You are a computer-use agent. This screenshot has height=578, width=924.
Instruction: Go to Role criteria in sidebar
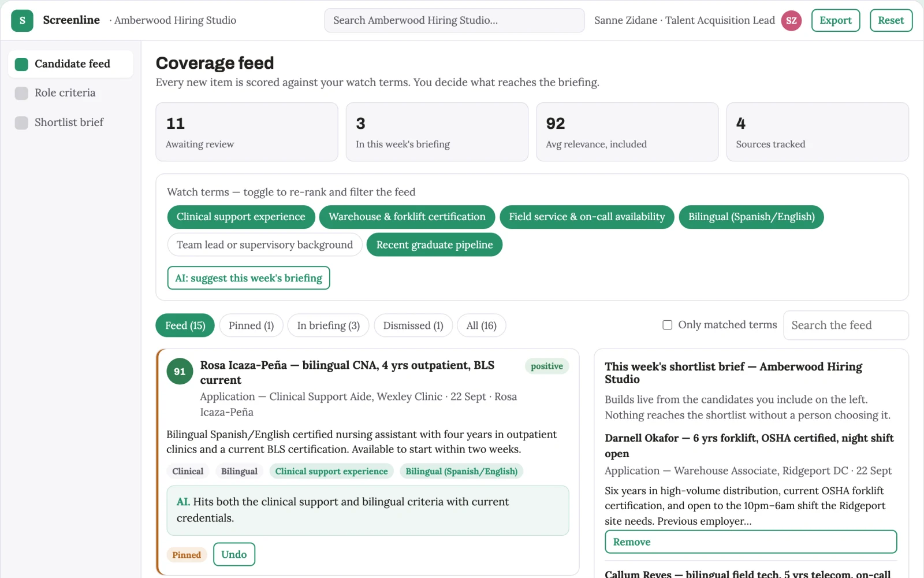pos(70,92)
